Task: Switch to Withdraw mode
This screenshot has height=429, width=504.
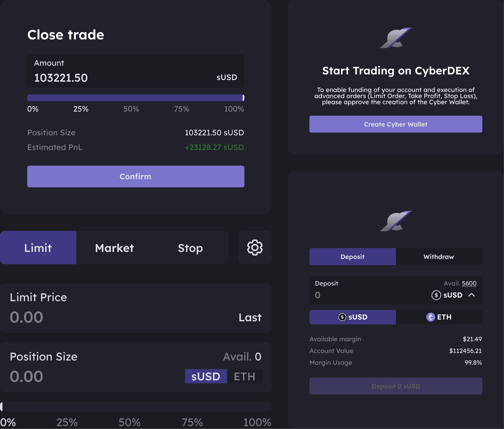Action: (x=439, y=257)
